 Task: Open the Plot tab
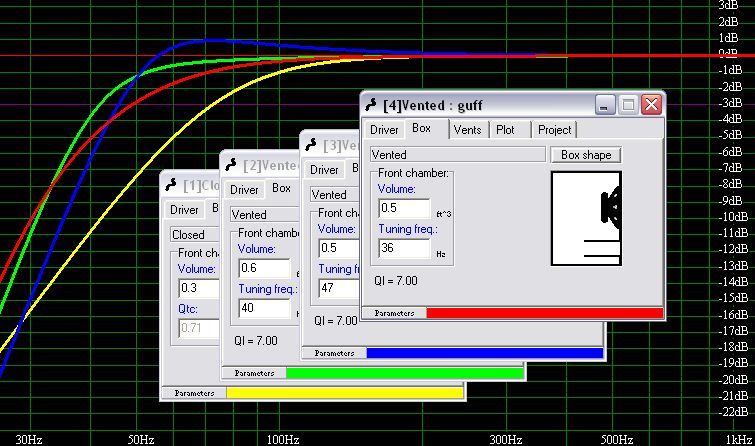tap(505, 130)
